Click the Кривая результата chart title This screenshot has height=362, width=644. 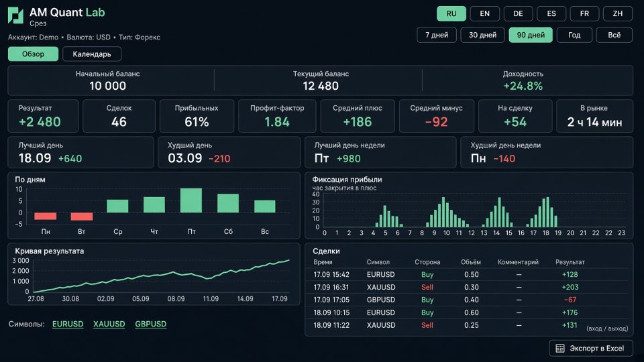(49, 251)
